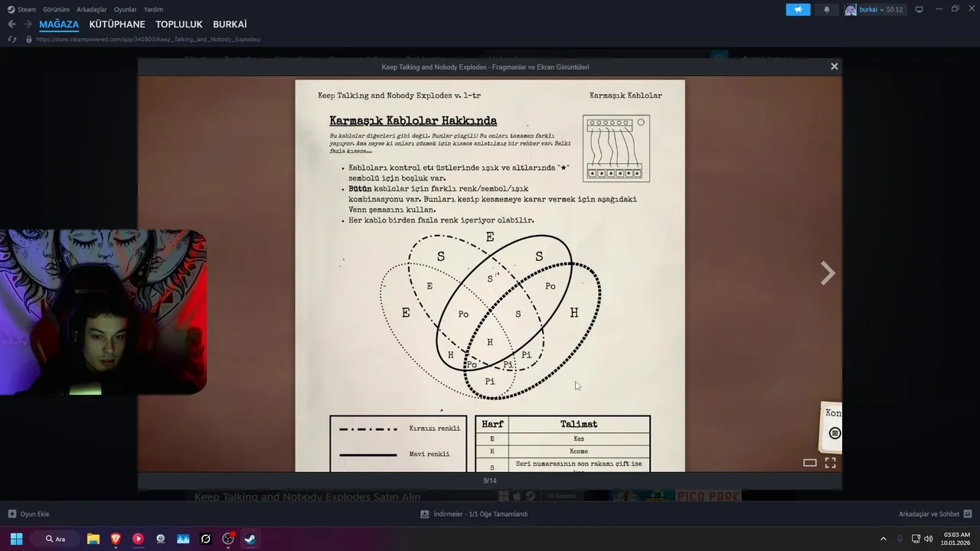Click the Karmaşık Kablolar Hakkında heading
This screenshot has width=980, height=551.
point(413,121)
